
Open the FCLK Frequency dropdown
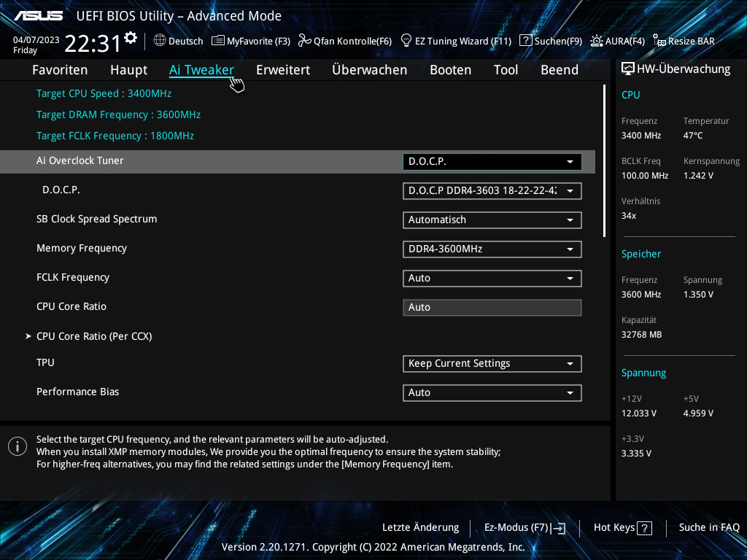492,279
